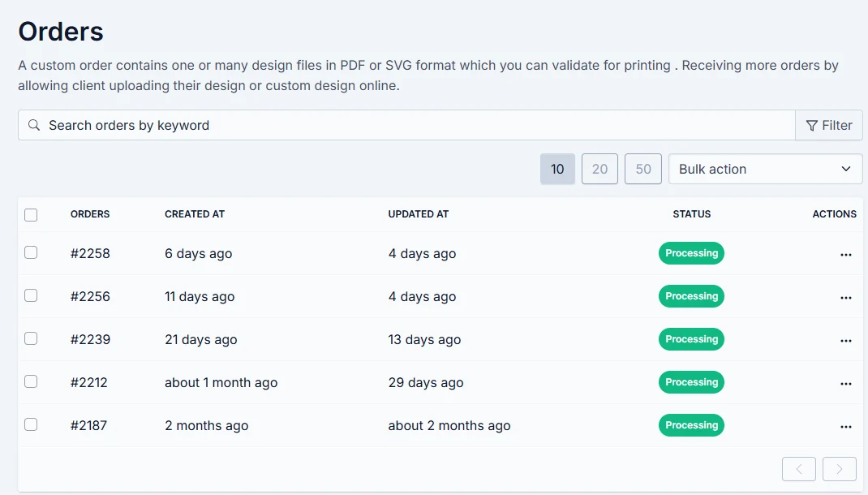Open order #2212
Image resolution: width=868 pixels, height=495 pixels.
coord(88,382)
